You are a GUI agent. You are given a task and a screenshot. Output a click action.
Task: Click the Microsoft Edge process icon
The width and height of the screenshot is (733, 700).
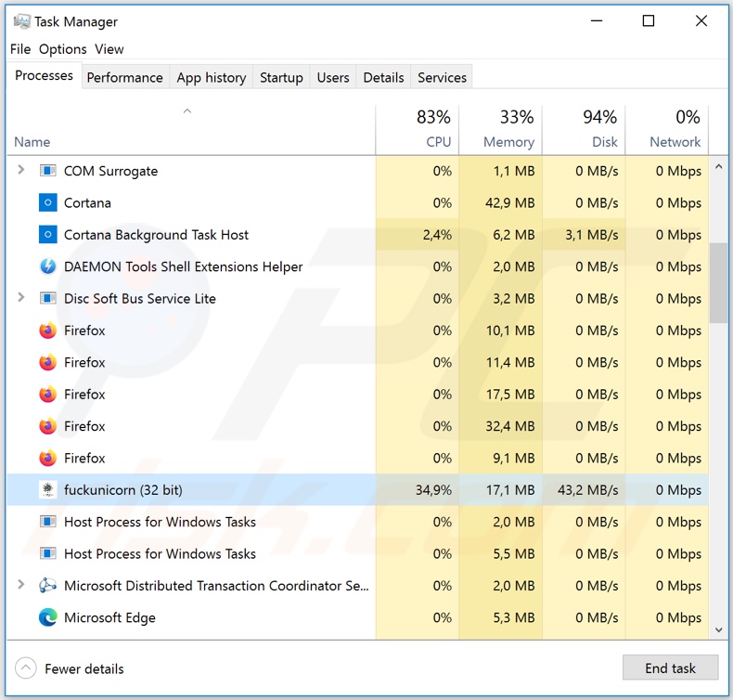(x=47, y=617)
